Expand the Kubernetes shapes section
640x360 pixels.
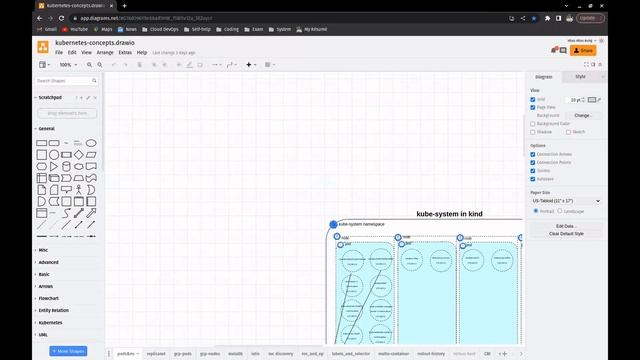pyautogui.click(x=50, y=322)
